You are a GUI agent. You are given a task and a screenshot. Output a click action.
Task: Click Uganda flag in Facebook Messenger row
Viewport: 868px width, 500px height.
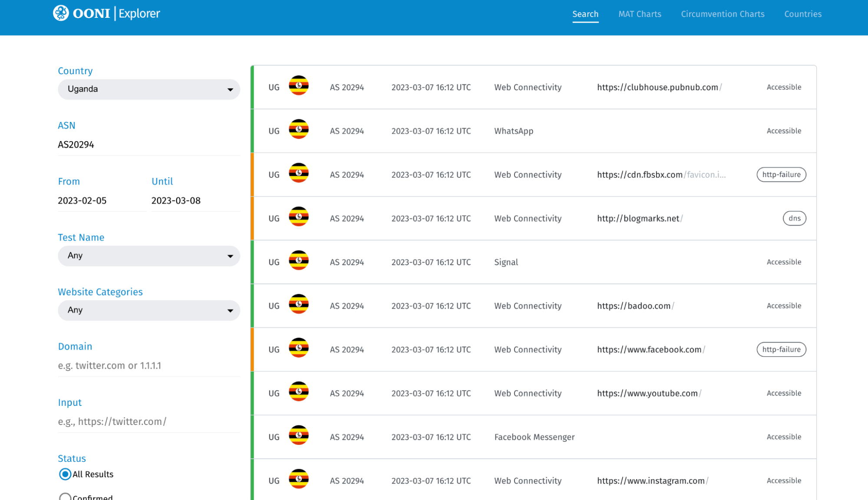pyautogui.click(x=299, y=435)
